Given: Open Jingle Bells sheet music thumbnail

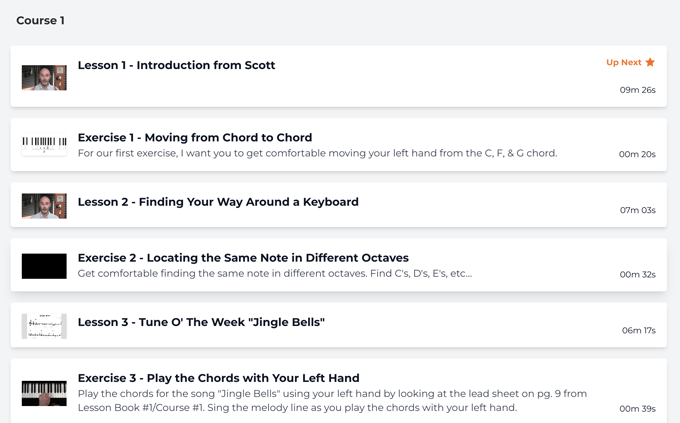Looking at the screenshot, I should click(x=44, y=326).
